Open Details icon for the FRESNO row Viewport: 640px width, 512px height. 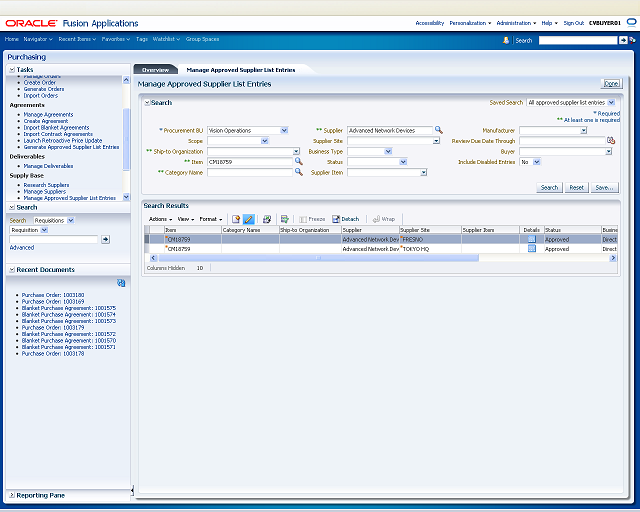click(x=531, y=239)
